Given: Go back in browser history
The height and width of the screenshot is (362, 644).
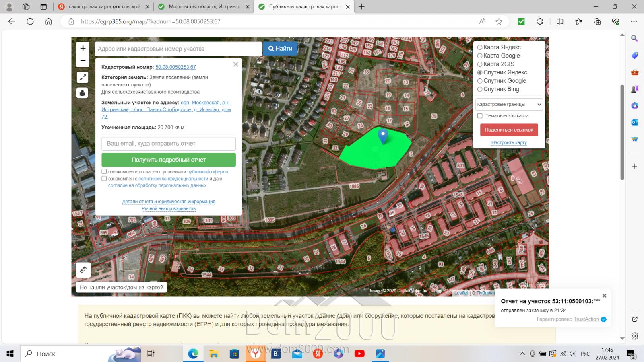Looking at the screenshot, I should [x=12, y=21].
